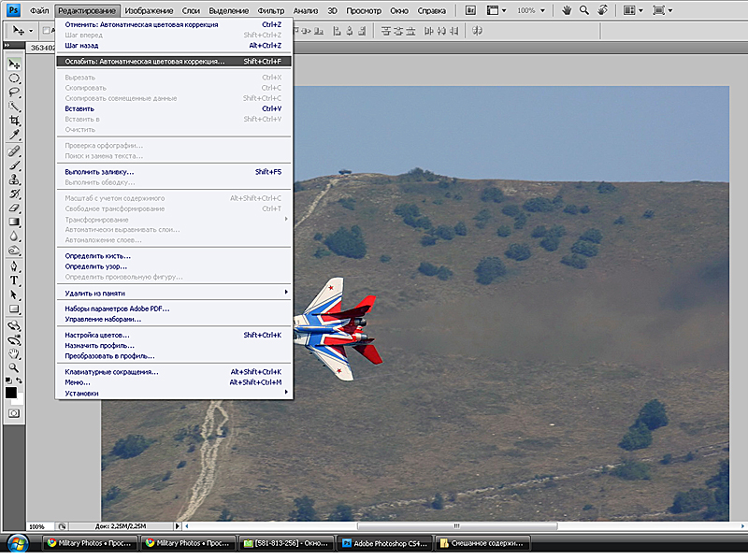The height and width of the screenshot is (560, 748).
Task: Select the Sponge tool
Action: click(x=14, y=250)
